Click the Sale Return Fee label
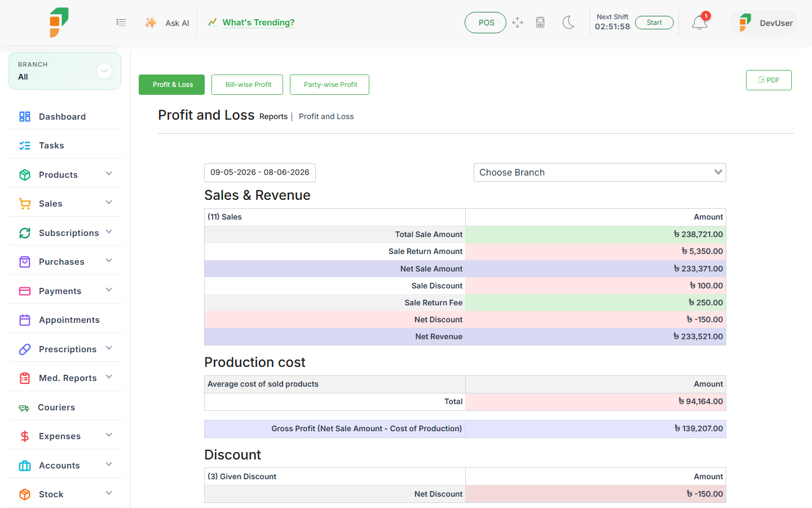Image resolution: width=812 pixels, height=508 pixels. pyautogui.click(x=433, y=303)
